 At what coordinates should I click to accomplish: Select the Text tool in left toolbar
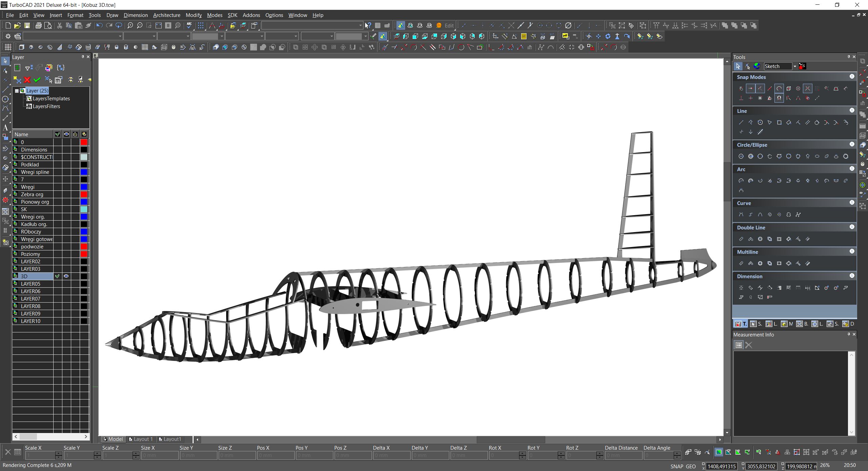(5, 128)
